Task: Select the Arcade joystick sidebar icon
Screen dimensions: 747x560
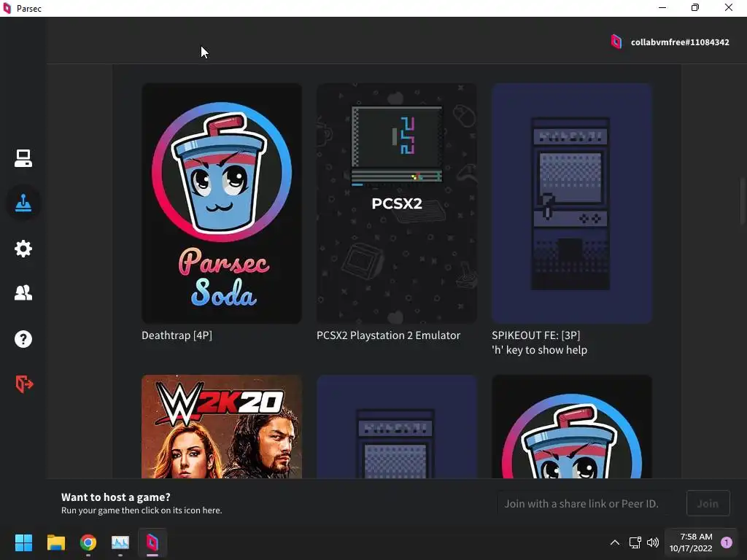Action: point(23,203)
